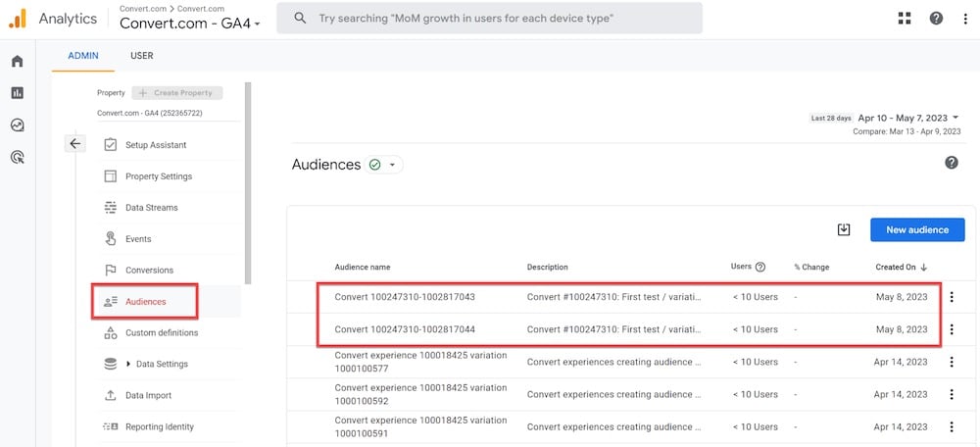Click audience variation 1000100591 name
980x447 pixels.
click(x=420, y=427)
